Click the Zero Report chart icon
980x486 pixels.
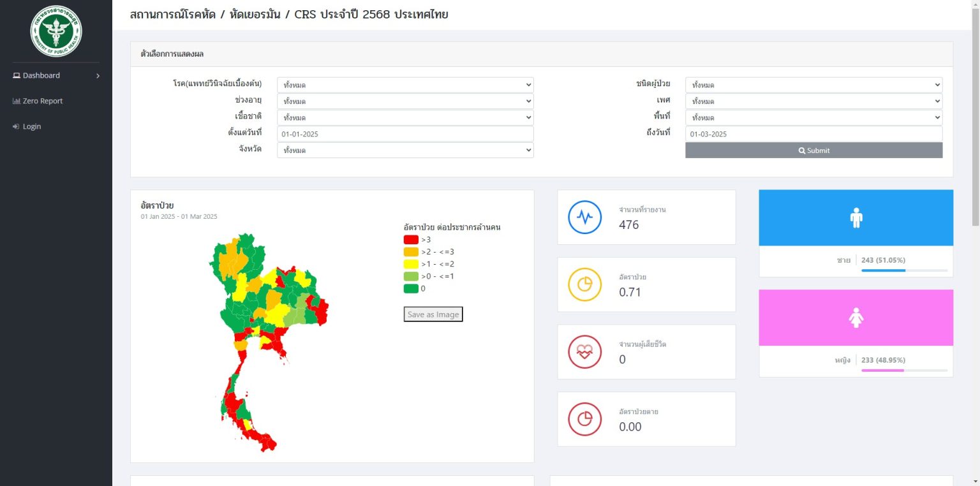pyautogui.click(x=15, y=100)
